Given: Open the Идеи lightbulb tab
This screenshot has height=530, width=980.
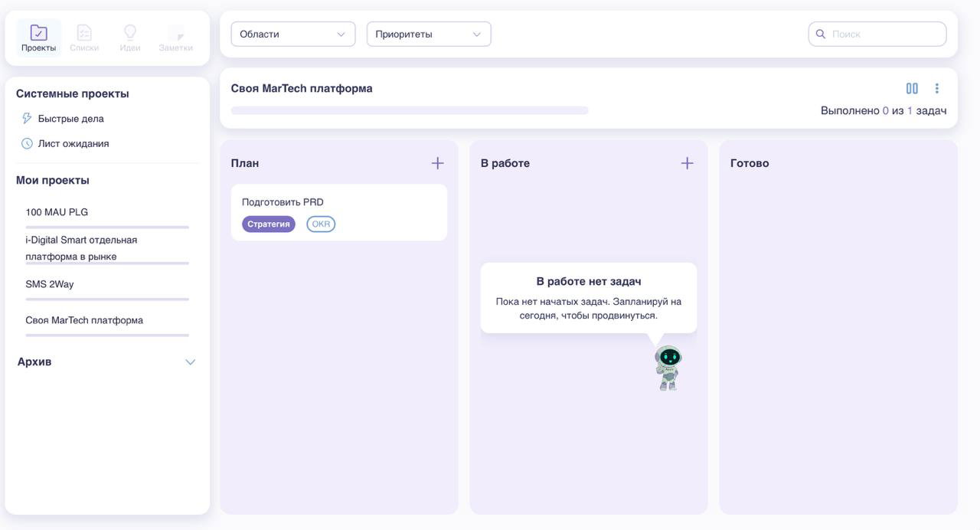Looking at the screenshot, I should pos(130,33).
